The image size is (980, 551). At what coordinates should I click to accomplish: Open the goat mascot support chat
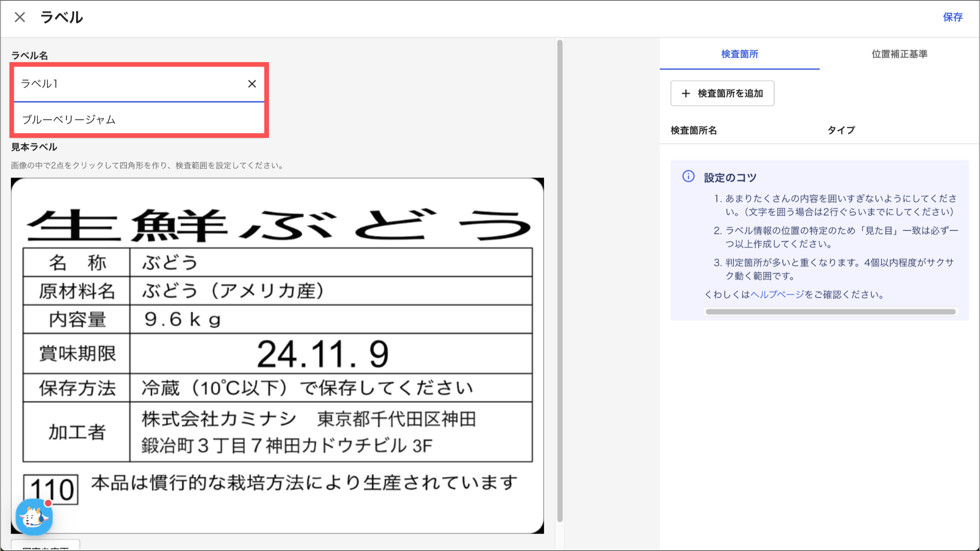pos(33,517)
